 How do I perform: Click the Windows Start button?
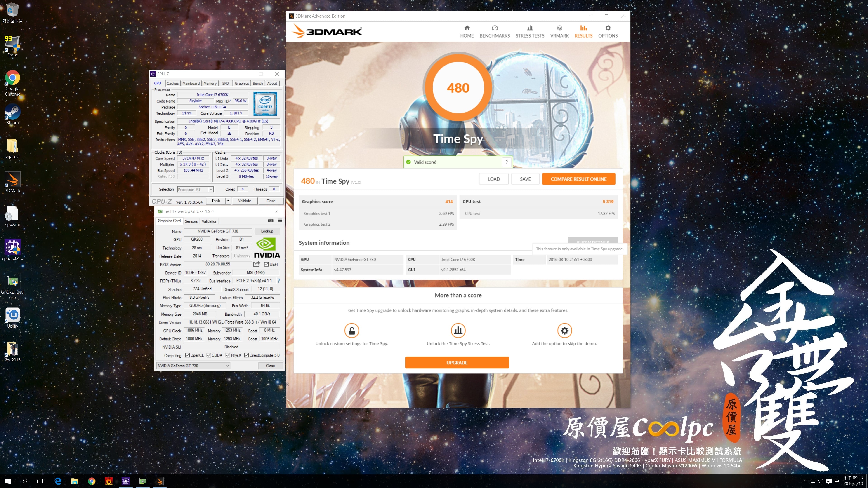point(8,481)
